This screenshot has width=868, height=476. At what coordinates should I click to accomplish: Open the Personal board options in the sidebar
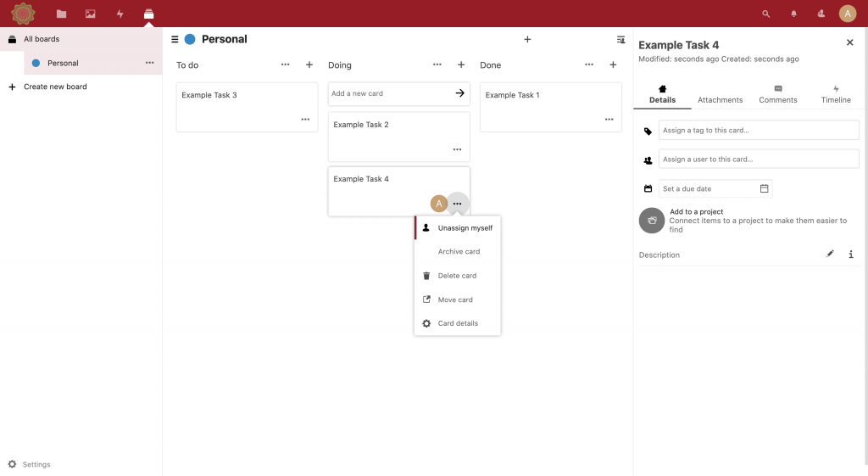(149, 63)
